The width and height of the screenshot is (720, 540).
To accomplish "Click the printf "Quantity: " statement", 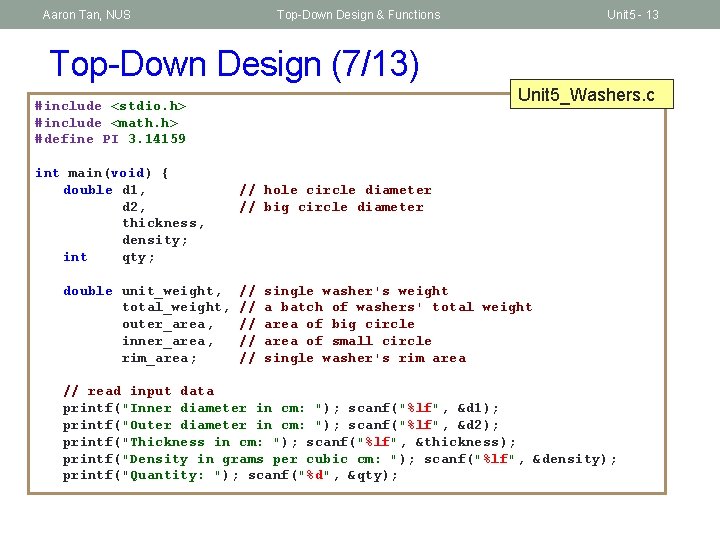I will 151,475.
